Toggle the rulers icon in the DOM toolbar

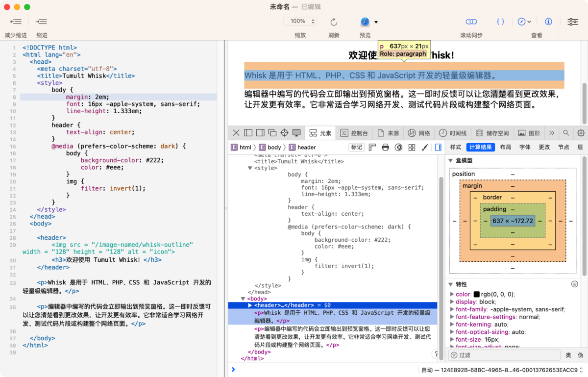(372, 147)
